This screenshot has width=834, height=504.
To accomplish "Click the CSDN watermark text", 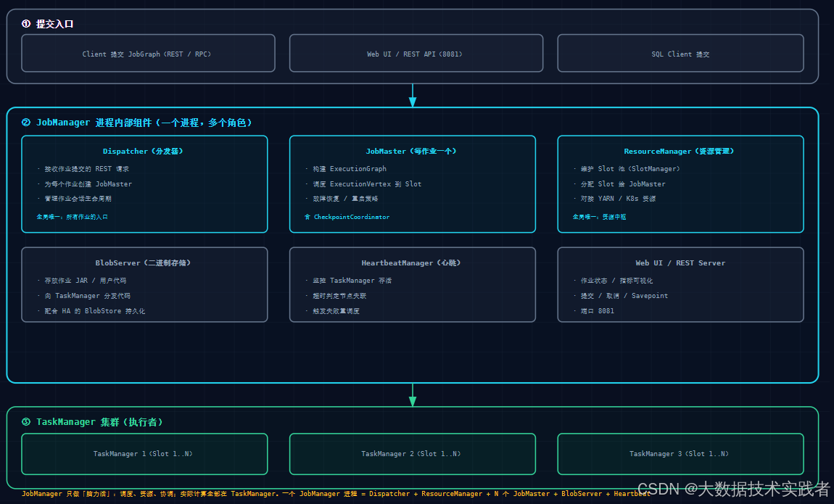I will 734,489.
